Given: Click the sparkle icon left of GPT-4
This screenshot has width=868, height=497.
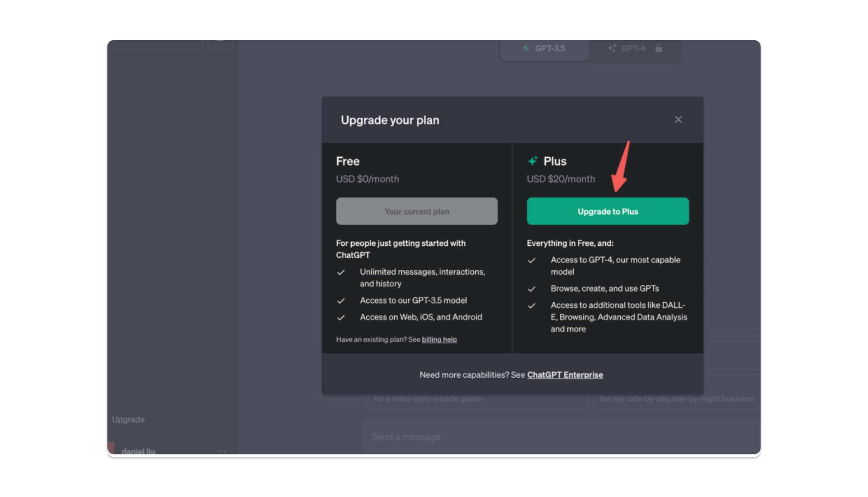Looking at the screenshot, I should pos(612,48).
